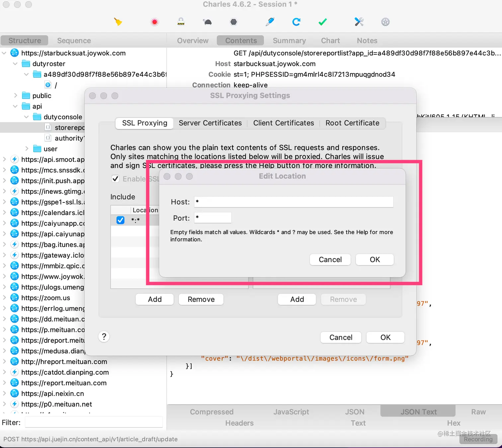
Task: Expand the public folder
Action: 15,96
